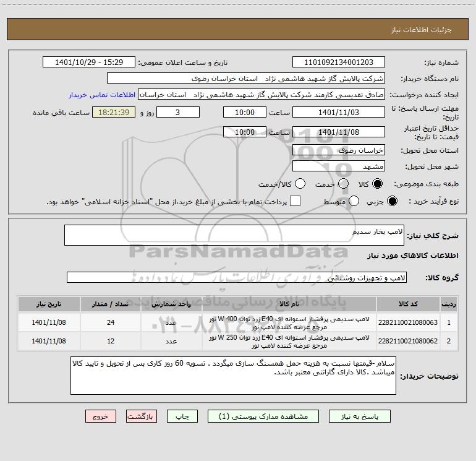Click the ردیف column header
The image size is (476, 461).
pos(449,304)
